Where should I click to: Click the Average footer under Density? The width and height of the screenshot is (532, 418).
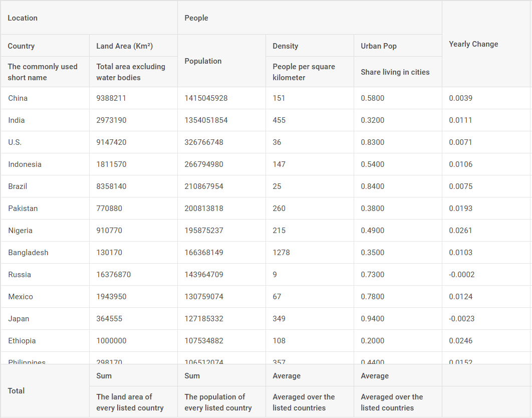point(310,375)
